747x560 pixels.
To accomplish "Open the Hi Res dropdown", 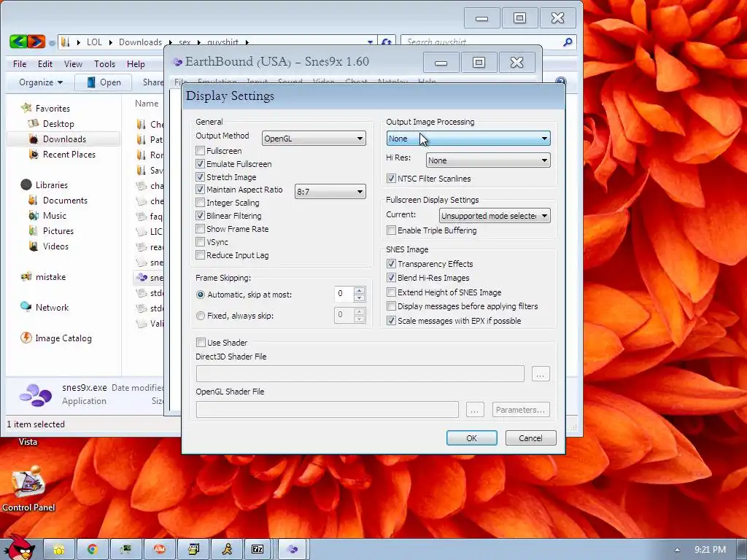I will pyautogui.click(x=488, y=160).
